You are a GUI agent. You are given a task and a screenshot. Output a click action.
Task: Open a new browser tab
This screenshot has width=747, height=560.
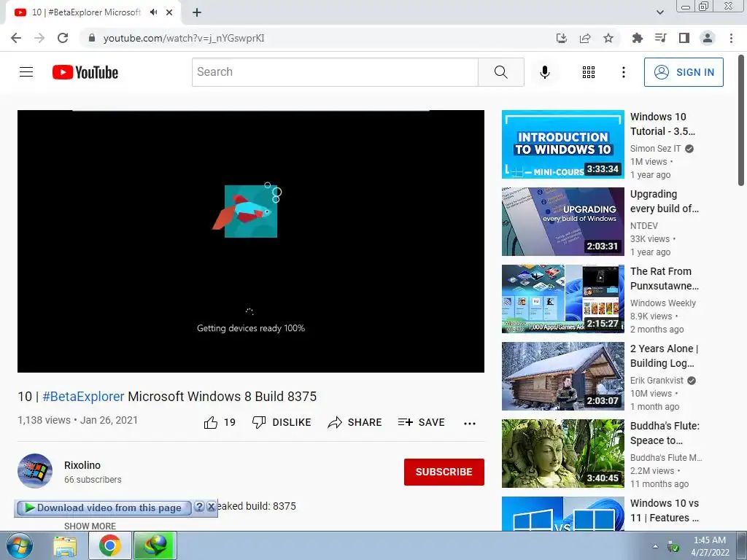pos(197,13)
